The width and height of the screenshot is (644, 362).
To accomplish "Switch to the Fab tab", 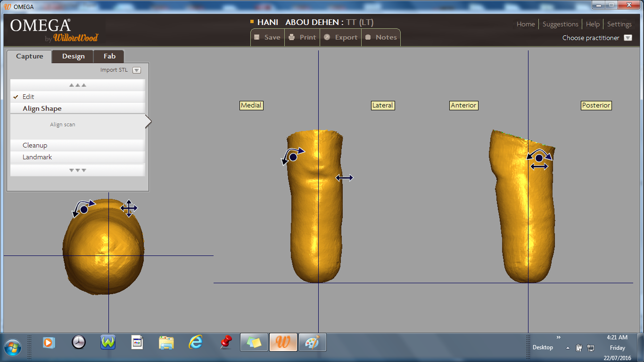I will (109, 57).
